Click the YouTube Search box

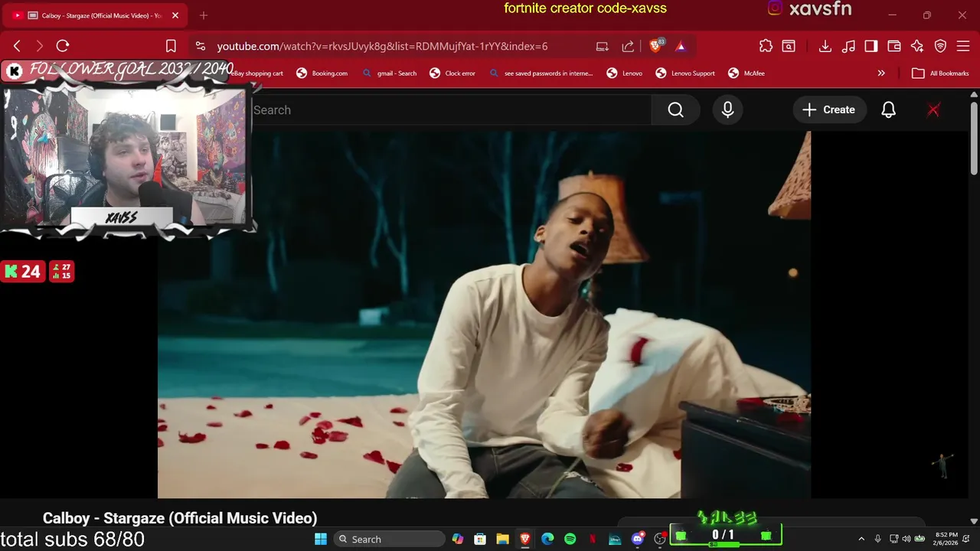(x=451, y=110)
